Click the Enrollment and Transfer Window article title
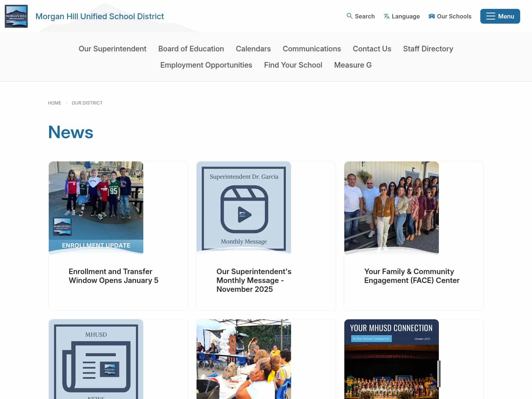532x399 pixels. [x=113, y=276]
